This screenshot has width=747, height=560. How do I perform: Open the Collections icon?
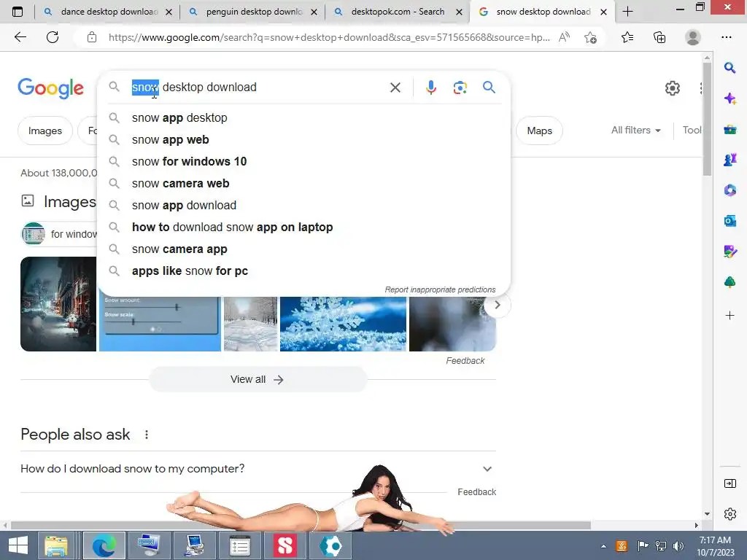pyautogui.click(x=659, y=37)
